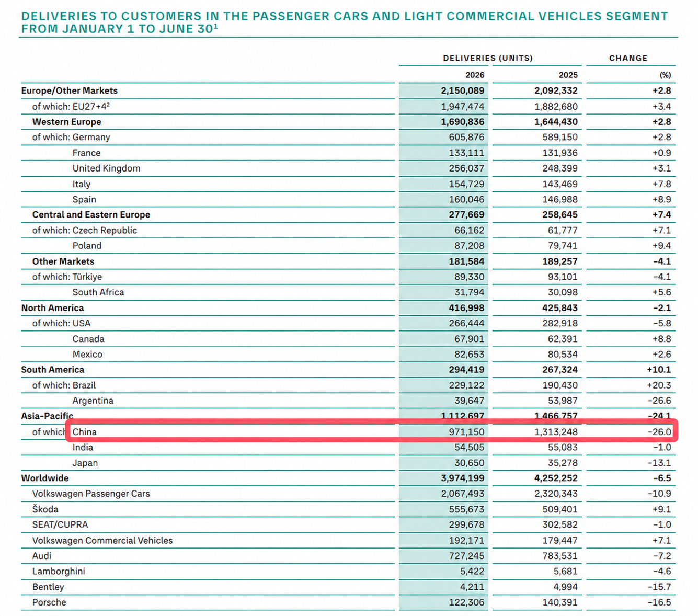Click the 'Volkswagen Commercial Vehicles' row label
Viewport: 698px width, 616px height.
pyautogui.click(x=102, y=540)
